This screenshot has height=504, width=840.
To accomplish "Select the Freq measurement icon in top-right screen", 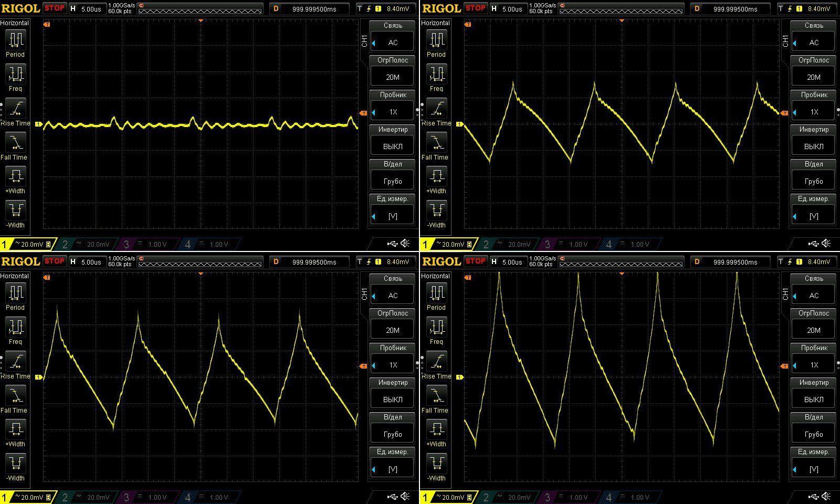I will (436, 74).
